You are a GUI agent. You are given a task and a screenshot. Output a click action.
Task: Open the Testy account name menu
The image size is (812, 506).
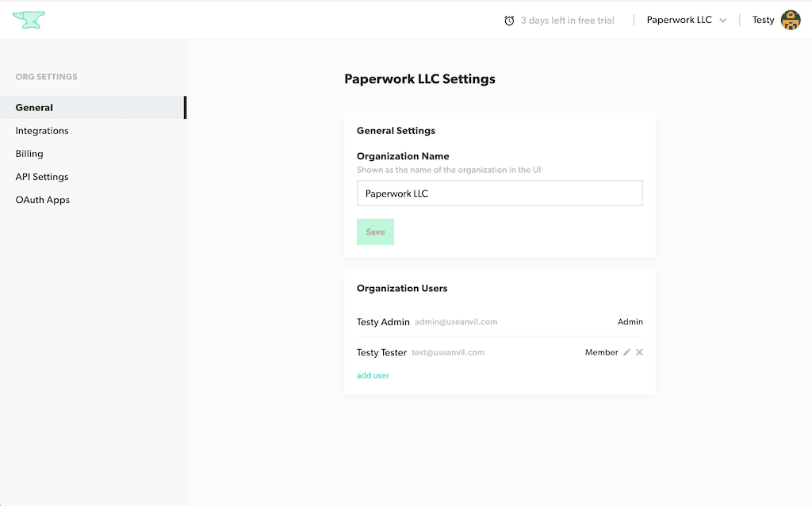(763, 21)
